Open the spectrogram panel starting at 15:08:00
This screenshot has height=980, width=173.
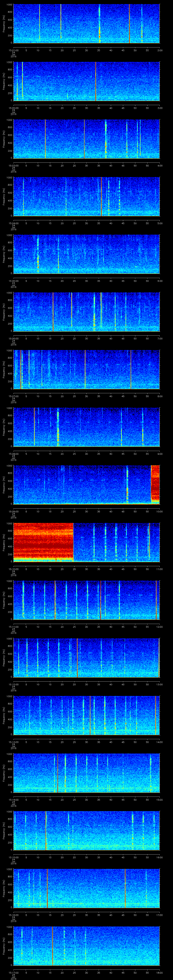coord(87,427)
